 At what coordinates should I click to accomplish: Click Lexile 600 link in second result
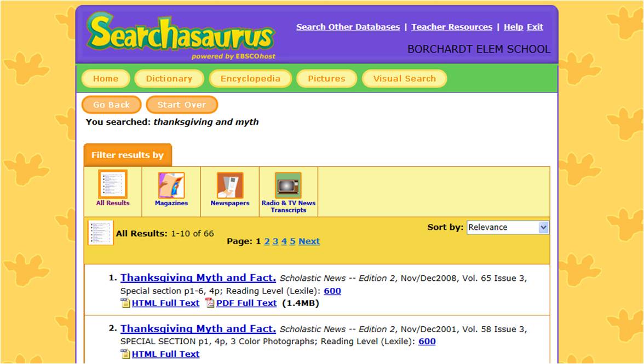(427, 342)
